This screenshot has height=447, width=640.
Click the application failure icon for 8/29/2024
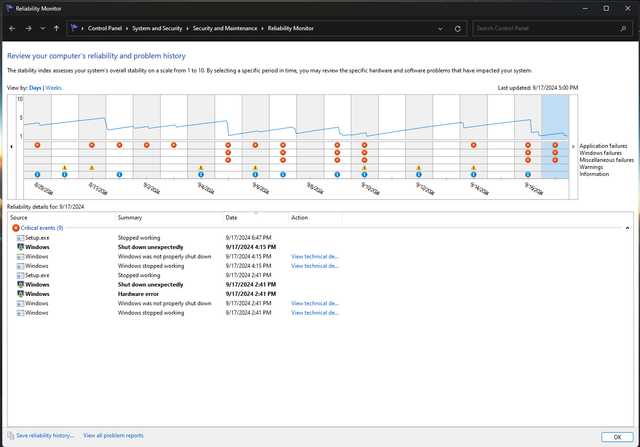coord(38,145)
